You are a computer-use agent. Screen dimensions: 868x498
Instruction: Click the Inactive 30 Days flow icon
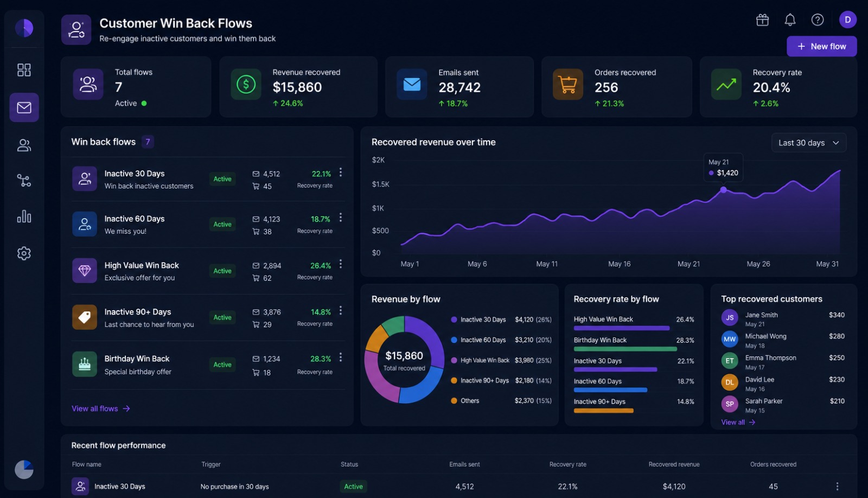85,178
